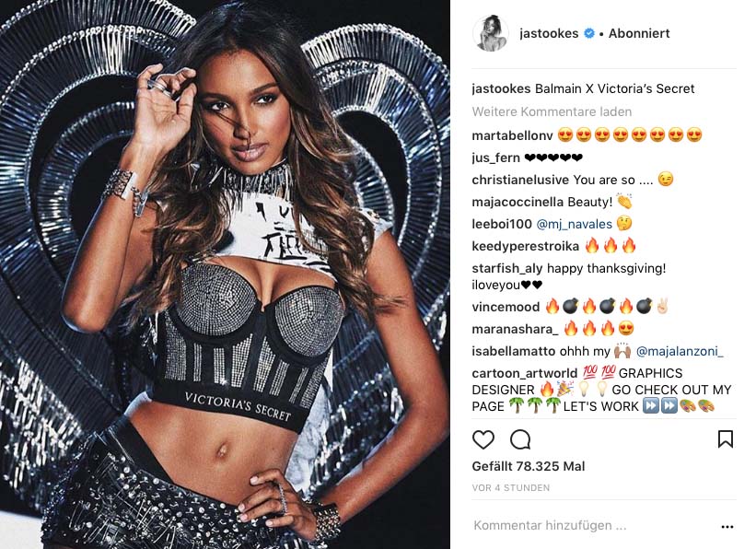Open the @majalanzoni_ mention link

[x=680, y=351]
